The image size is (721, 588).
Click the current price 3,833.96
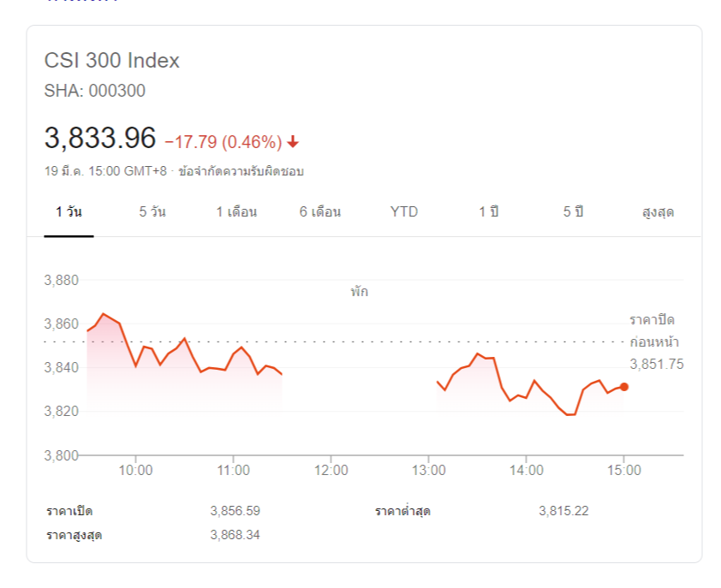100,138
